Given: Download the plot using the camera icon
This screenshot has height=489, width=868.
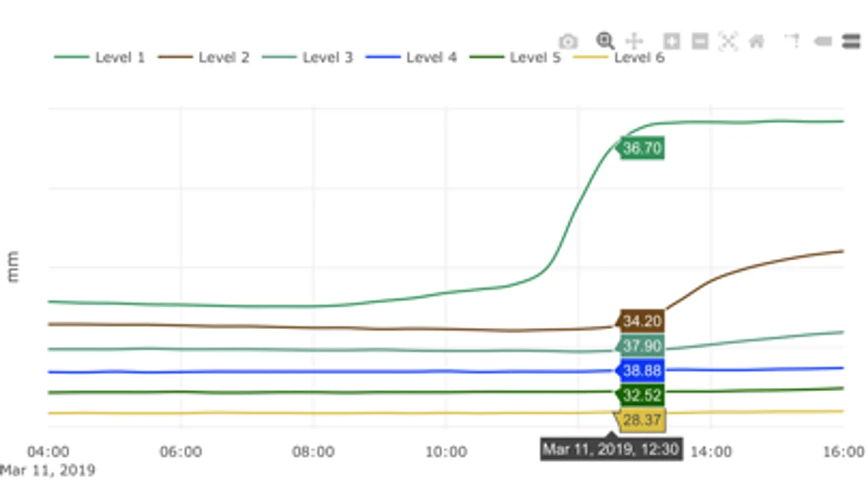Looking at the screenshot, I should [x=568, y=41].
